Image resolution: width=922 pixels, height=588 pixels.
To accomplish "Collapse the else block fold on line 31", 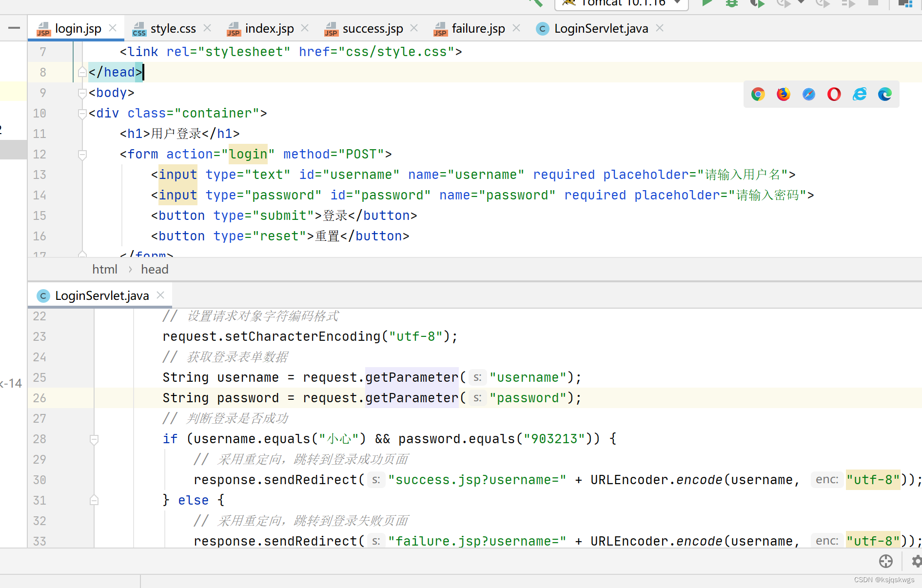I will click(94, 501).
